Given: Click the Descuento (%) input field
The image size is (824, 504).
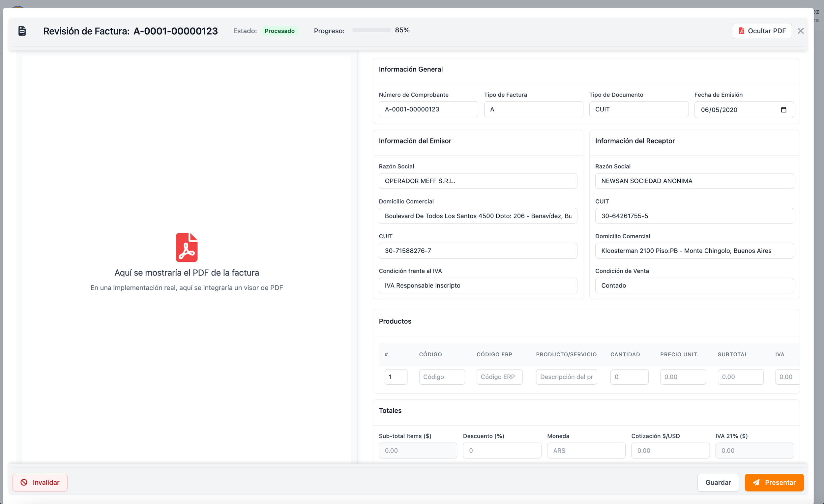Looking at the screenshot, I should tap(502, 451).
